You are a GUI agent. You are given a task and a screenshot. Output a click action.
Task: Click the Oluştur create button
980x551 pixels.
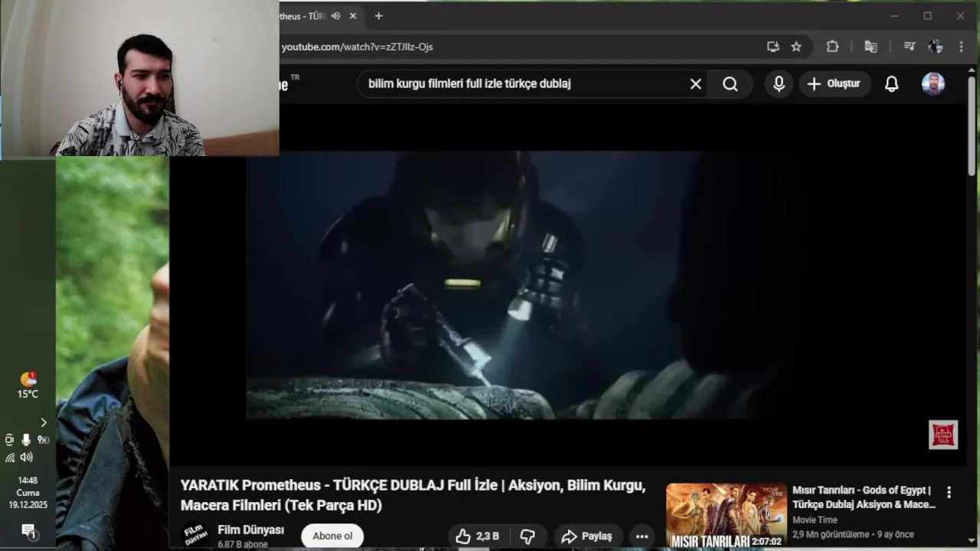coord(835,83)
